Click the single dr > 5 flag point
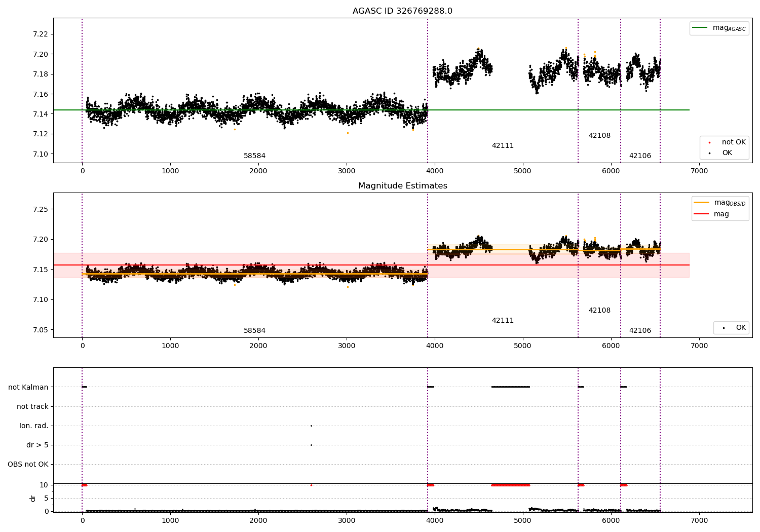Viewport: 760px width, 532px height. coord(311,445)
